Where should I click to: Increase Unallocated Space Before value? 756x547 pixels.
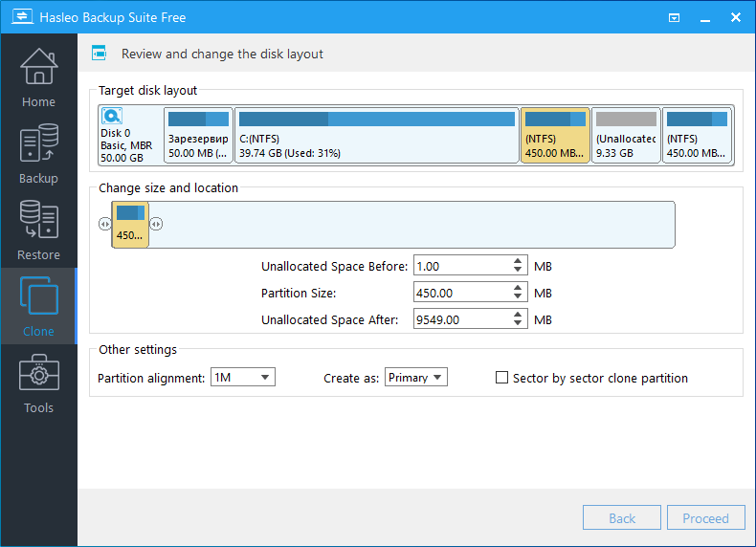[x=518, y=261]
